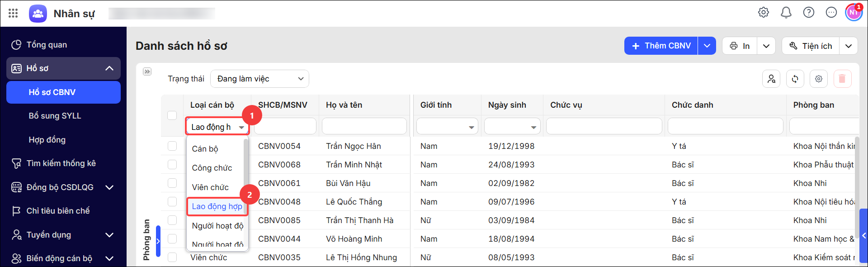Click the red delete trash icon
The width and height of the screenshot is (868, 267).
coord(842,79)
